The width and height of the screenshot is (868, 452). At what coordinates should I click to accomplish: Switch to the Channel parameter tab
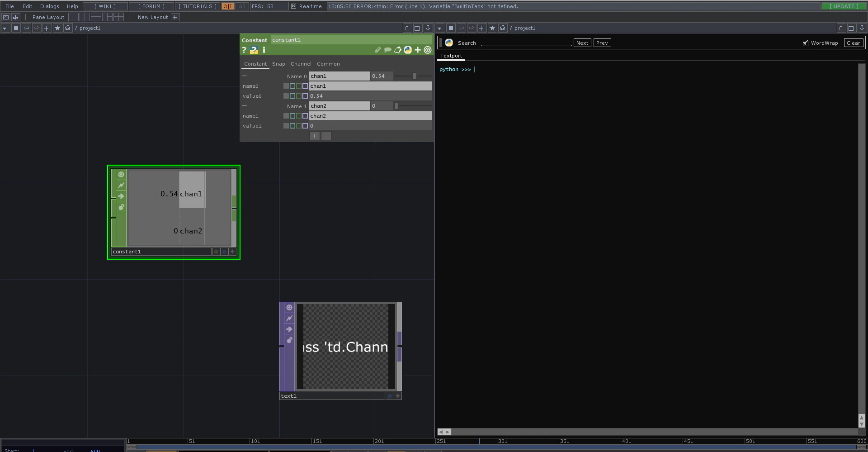coord(301,64)
